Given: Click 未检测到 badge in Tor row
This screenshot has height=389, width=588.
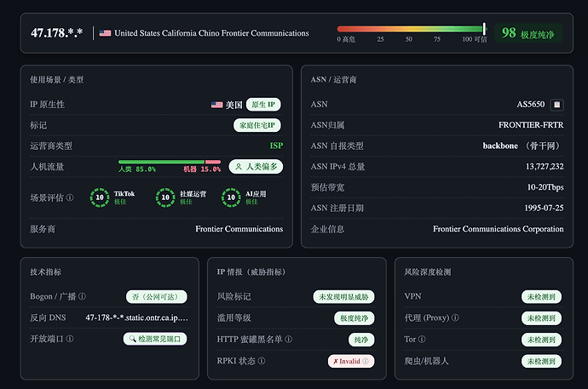Looking at the screenshot, I should click(x=541, y=340).
